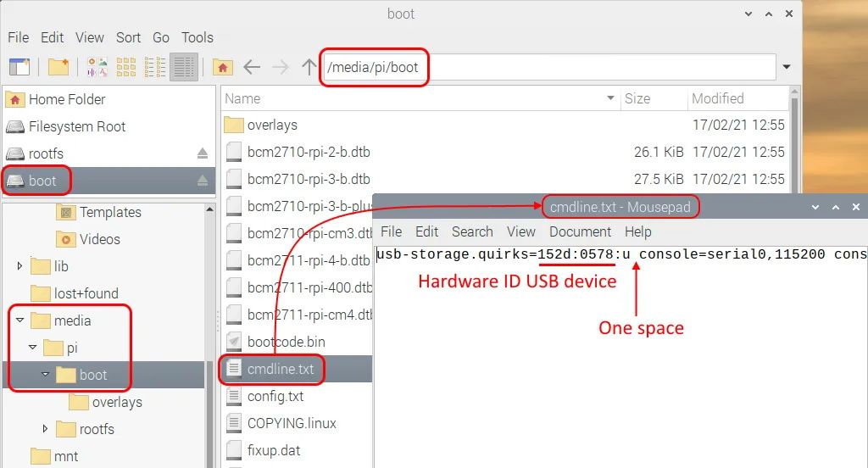Select config.txt in the file list

(275, 396)
